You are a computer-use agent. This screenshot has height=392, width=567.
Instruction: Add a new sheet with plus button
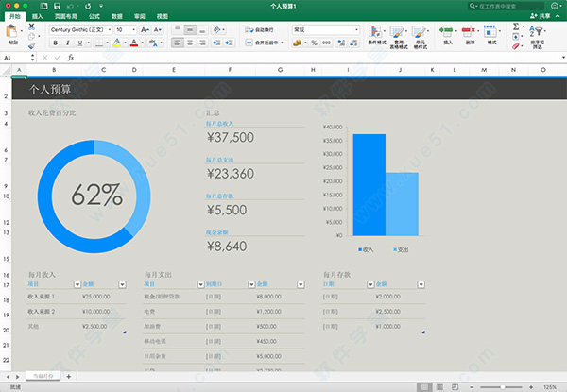[67, 377]
